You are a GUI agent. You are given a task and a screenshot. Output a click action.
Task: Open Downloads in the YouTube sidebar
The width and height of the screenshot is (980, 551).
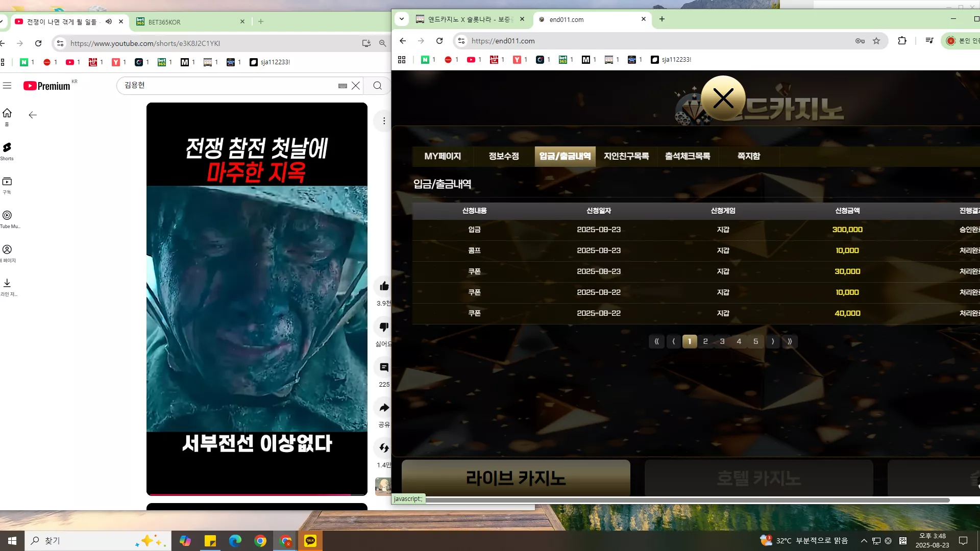[x=8, y=287]
